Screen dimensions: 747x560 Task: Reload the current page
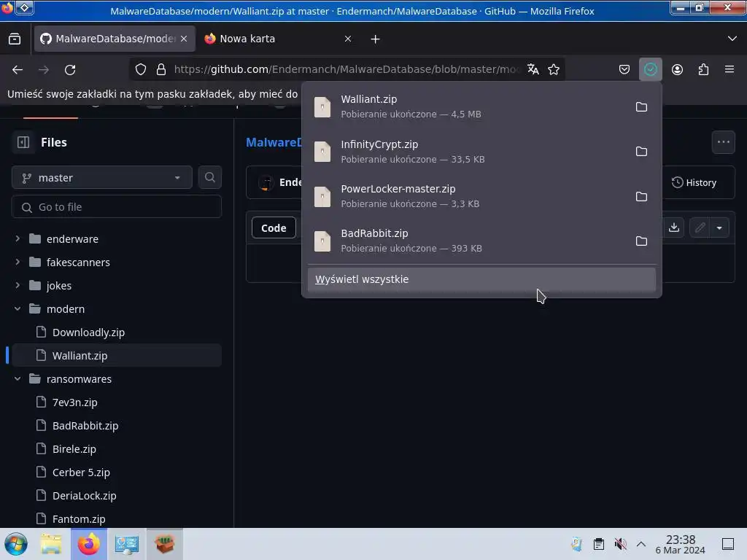coord(70,69)
